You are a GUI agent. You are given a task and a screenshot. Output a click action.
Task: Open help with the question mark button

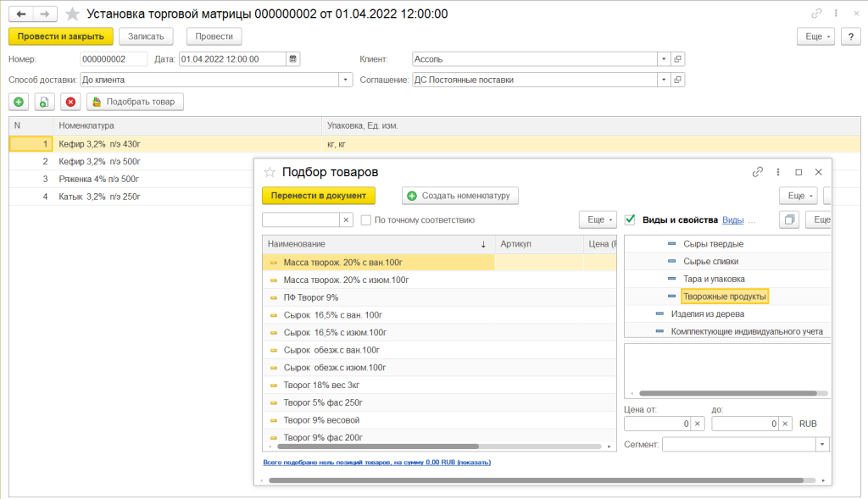pos(851,36)
